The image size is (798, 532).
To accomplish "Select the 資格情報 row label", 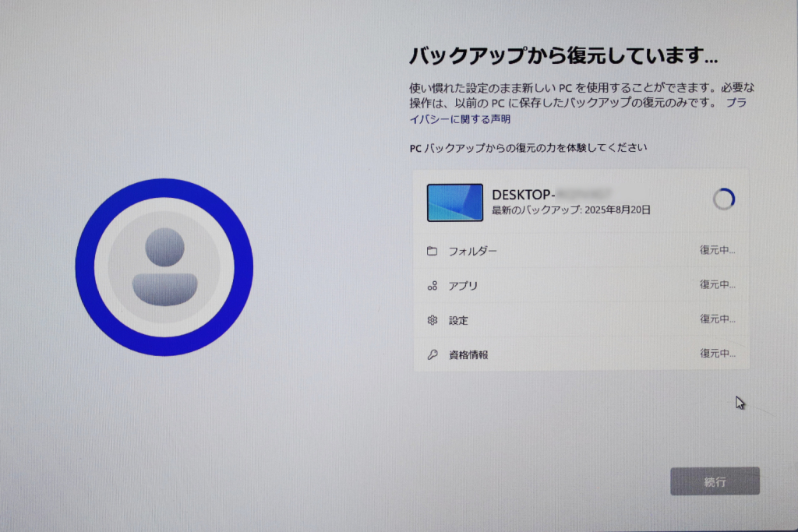I will coord(468,354).
